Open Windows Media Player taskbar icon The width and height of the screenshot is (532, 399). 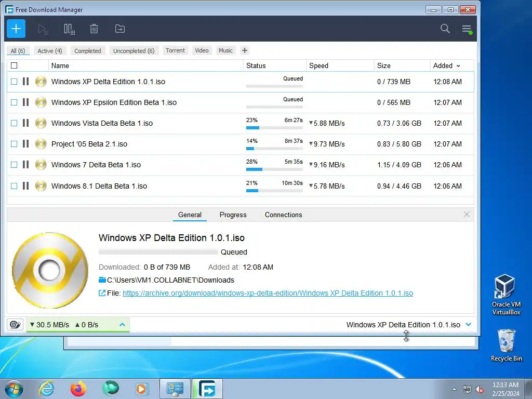142,389
